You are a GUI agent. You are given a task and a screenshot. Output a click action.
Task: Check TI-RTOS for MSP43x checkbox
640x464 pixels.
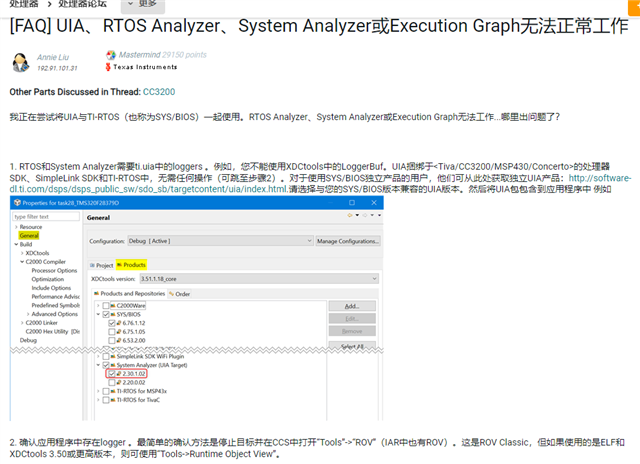pyautogui.click(x=106, y=391)
